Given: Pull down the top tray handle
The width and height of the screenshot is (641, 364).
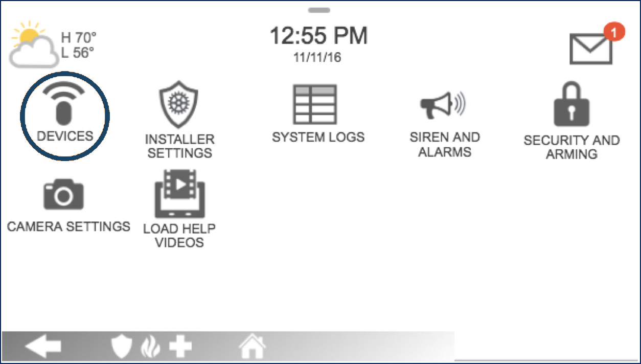Looking at the screenshot, I should tap(319, 10).
